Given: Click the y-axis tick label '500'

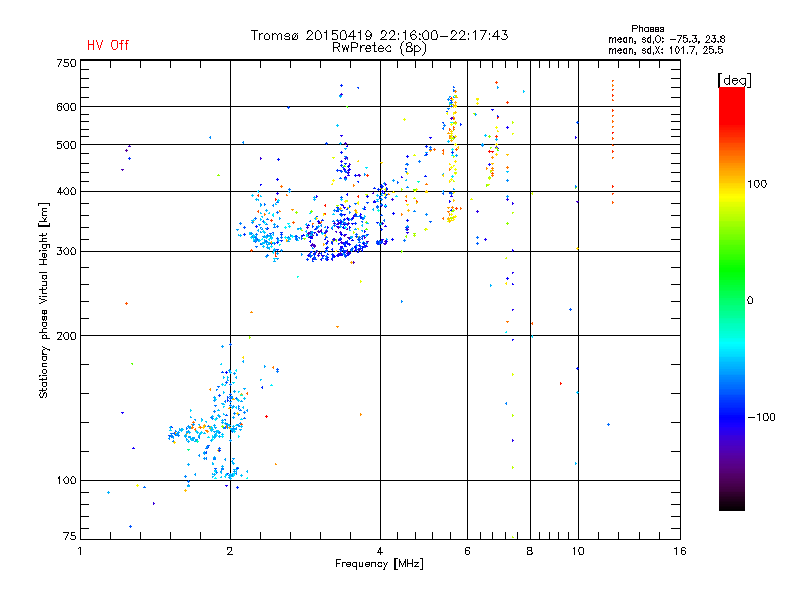Looking at the screenshot, I should pos(66,145).
